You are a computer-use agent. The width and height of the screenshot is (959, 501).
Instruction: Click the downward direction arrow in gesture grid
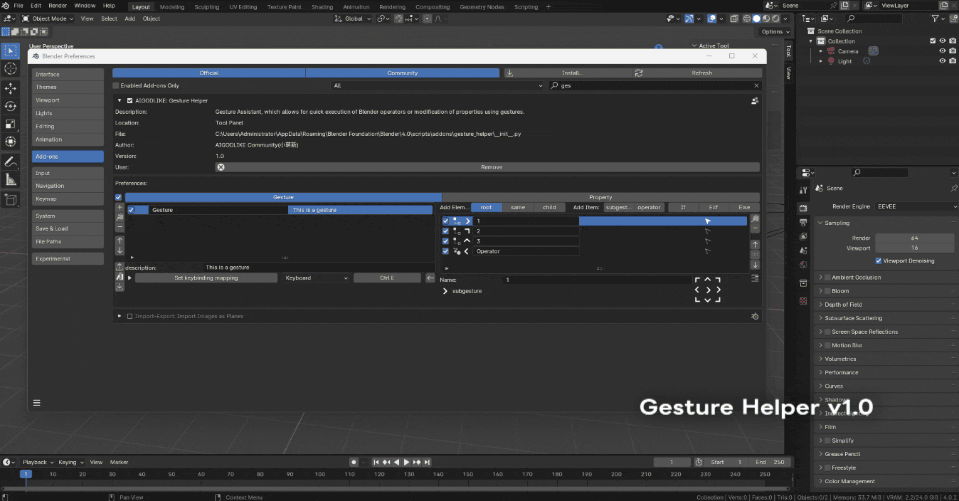[708, 300]
